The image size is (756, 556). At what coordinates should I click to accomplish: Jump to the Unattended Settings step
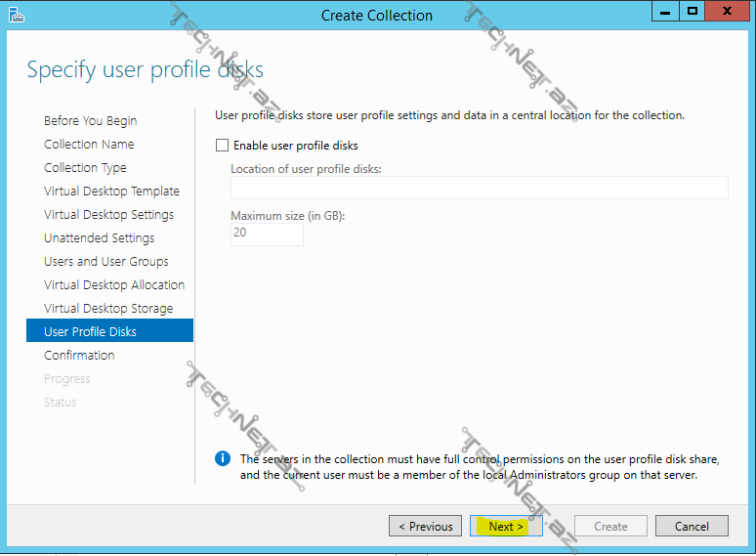(99, 238)
